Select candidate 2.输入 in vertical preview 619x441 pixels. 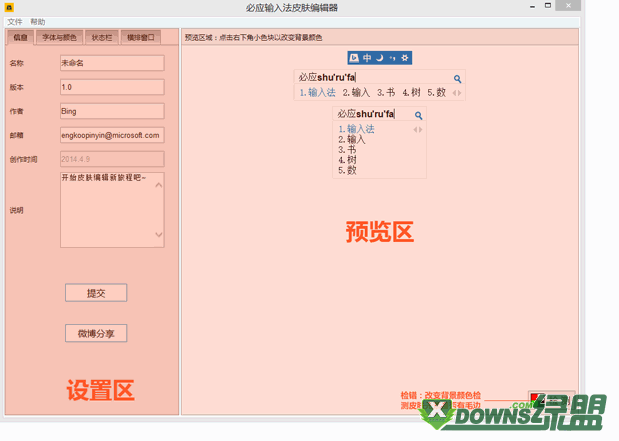pos(352,139)
